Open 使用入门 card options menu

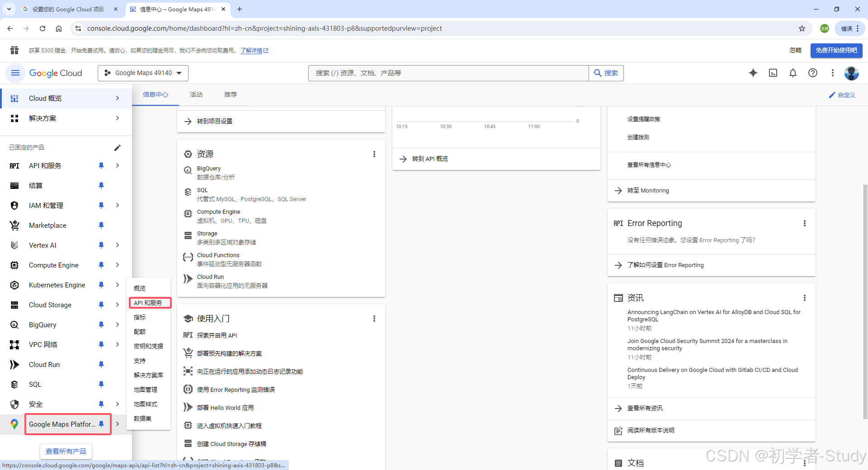point(374,319)
